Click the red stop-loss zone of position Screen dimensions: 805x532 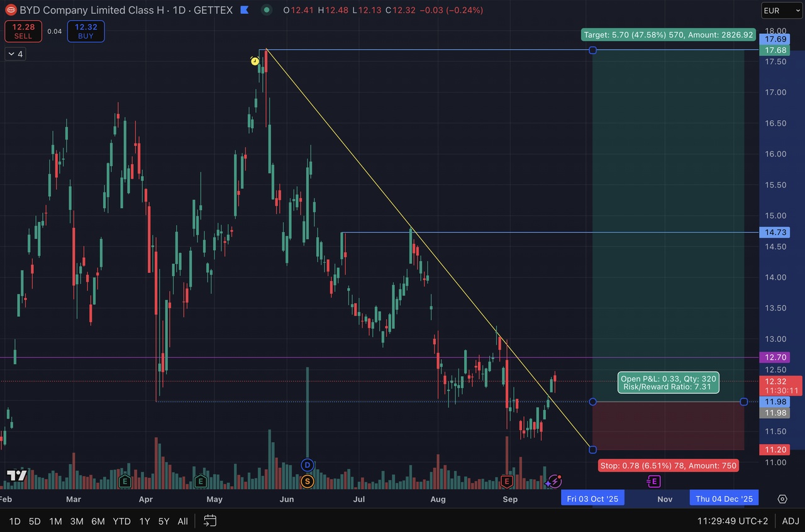(x=668, y=425)
